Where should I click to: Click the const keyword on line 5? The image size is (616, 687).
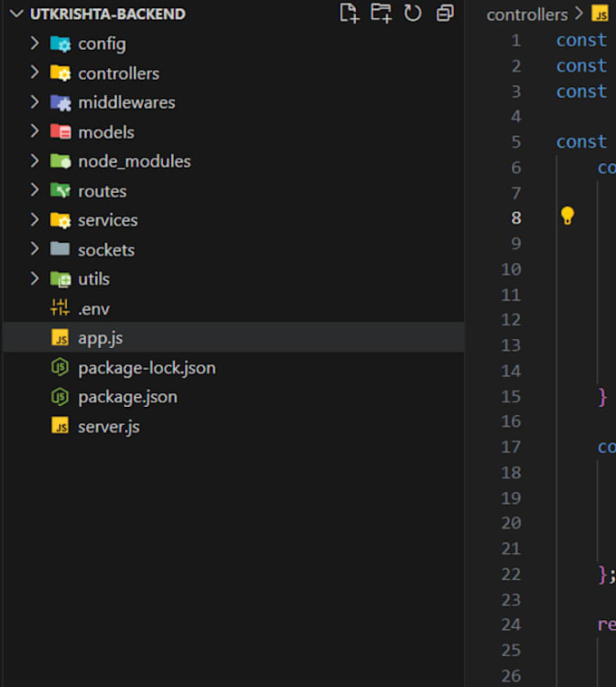pyautogui.click(x=582, y=142)
